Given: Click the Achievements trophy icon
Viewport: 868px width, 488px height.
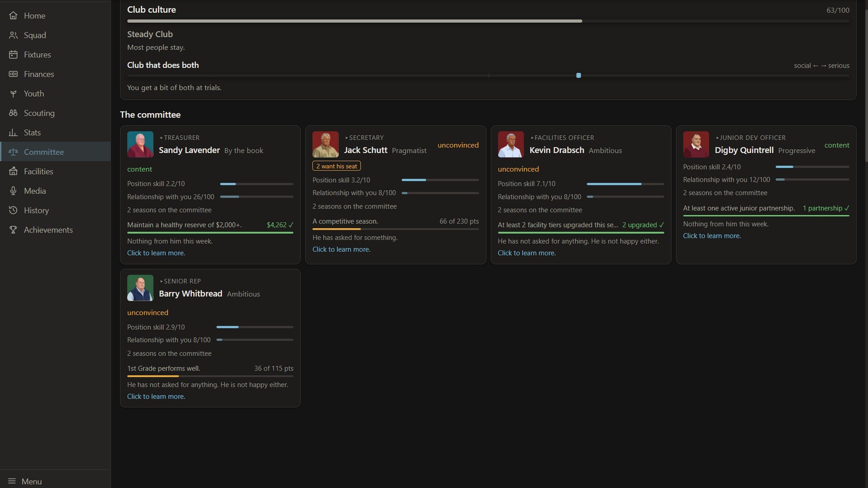Looking at the screenshot, I should point(13,230).
